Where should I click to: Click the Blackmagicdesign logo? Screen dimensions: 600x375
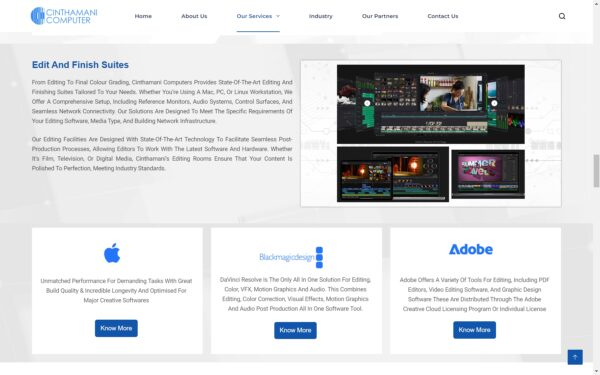(291, 257)
